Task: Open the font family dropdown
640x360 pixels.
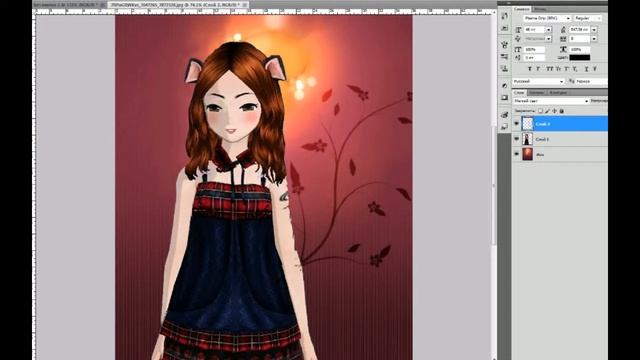Action: (547, 18)
